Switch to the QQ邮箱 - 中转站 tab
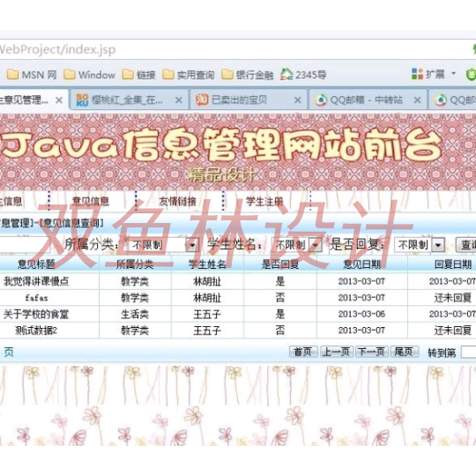 pos(368,100)
